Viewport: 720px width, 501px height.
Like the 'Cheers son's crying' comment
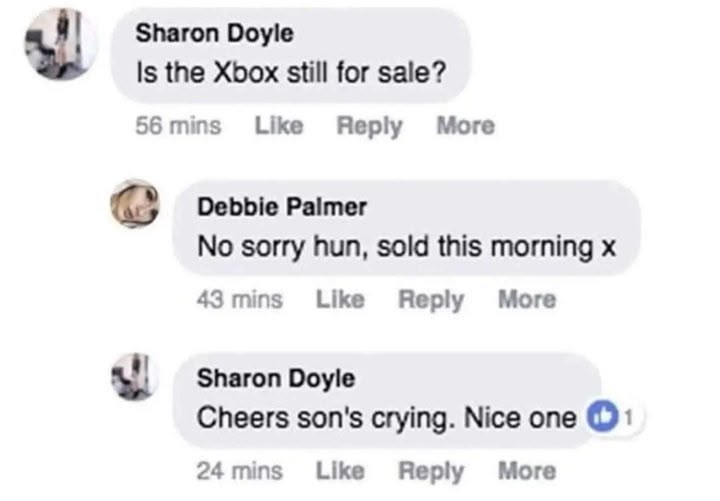point(340,471)
